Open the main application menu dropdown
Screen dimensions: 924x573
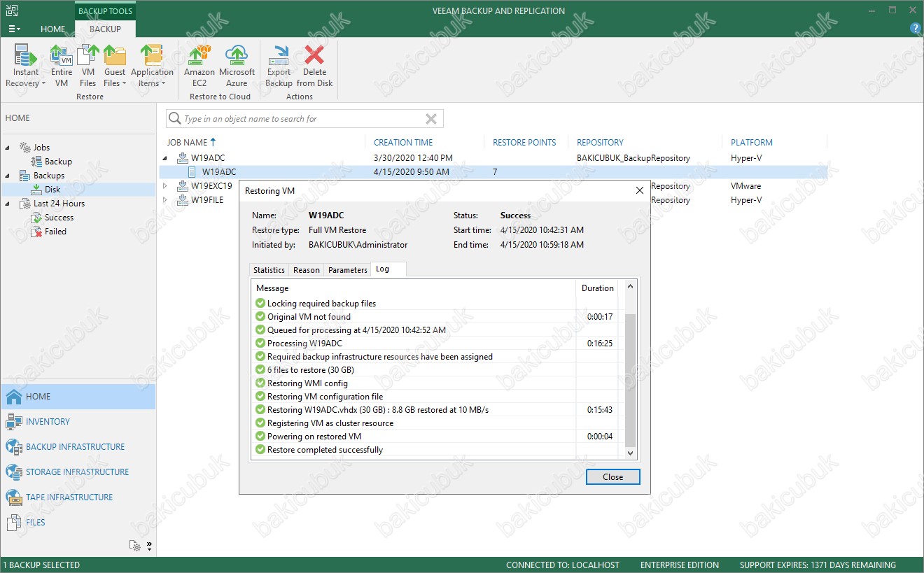pos(13,29)
